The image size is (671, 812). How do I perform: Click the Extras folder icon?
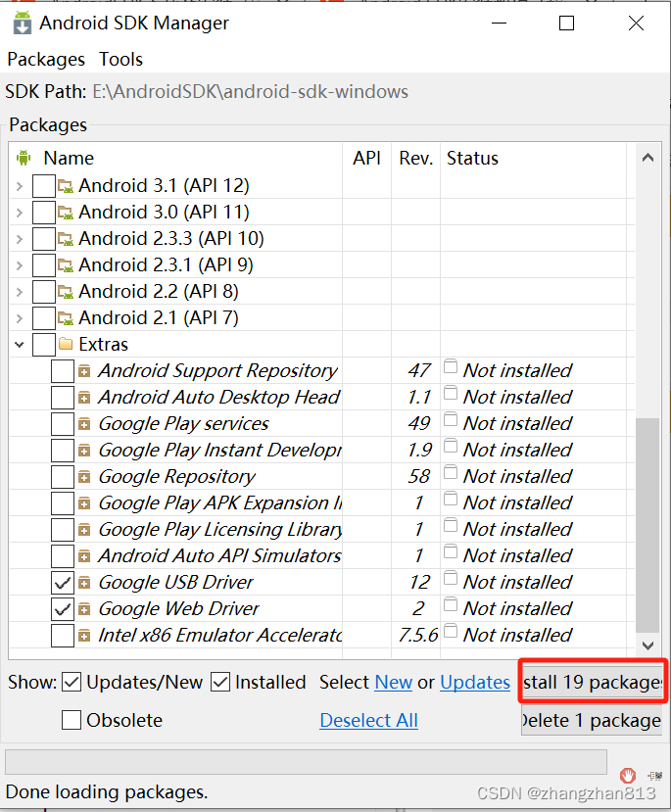coord(66,344)
